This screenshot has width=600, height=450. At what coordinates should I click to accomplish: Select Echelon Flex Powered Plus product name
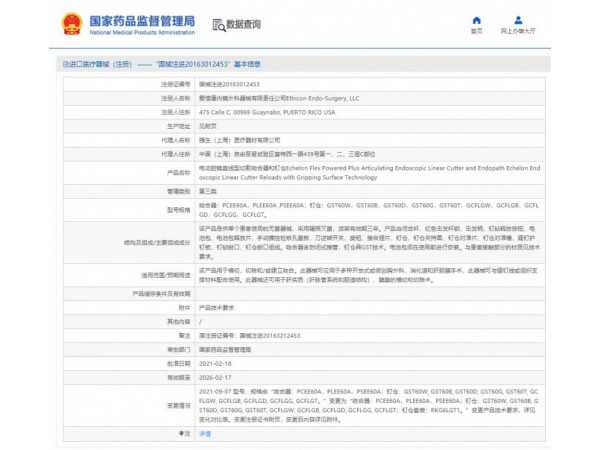tap(370, 173)
